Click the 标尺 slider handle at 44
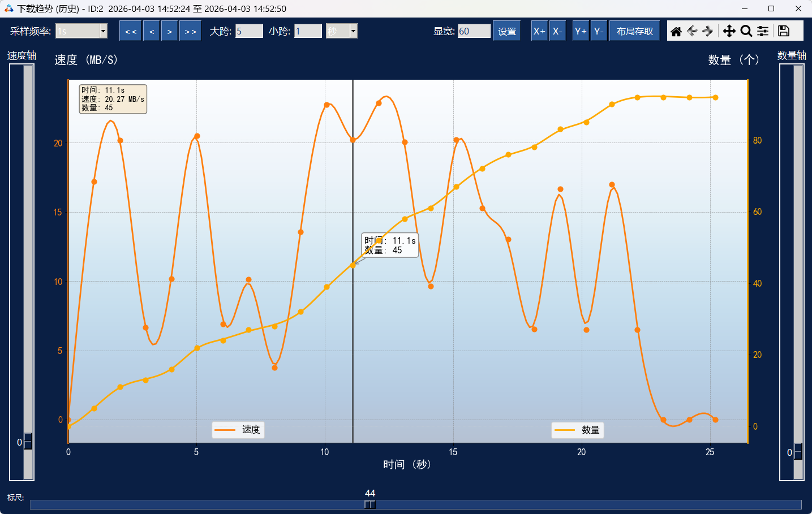This screenshot has height=514, width=812. click(370, 504)
